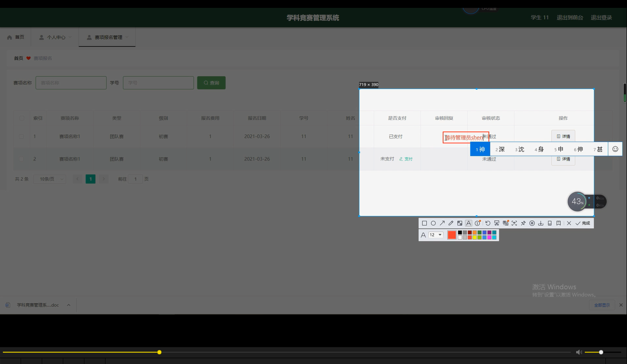Click the scissors icon in screenshot toolbar
627x364 pixels.
(x=497, y=223)
